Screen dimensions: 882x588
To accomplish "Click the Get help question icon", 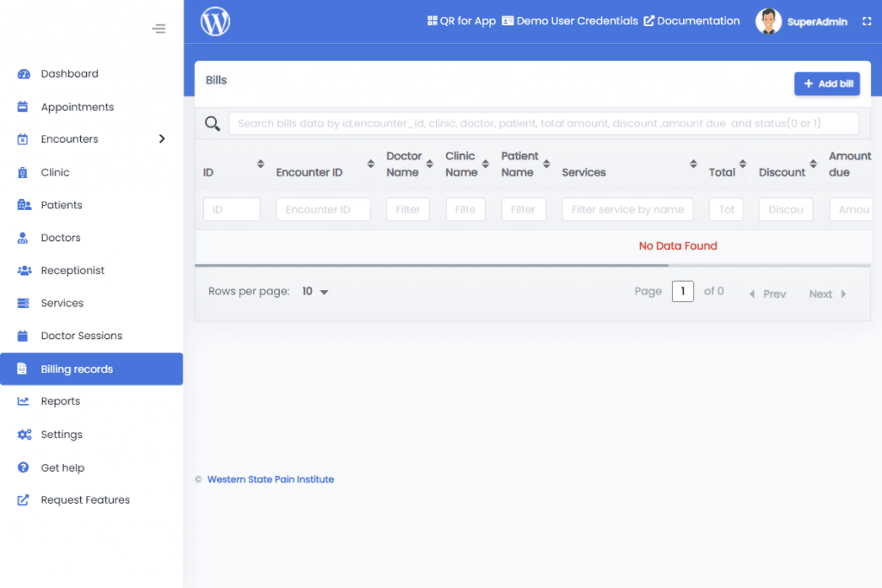I will pyautogui.click(x=23, y=467).
